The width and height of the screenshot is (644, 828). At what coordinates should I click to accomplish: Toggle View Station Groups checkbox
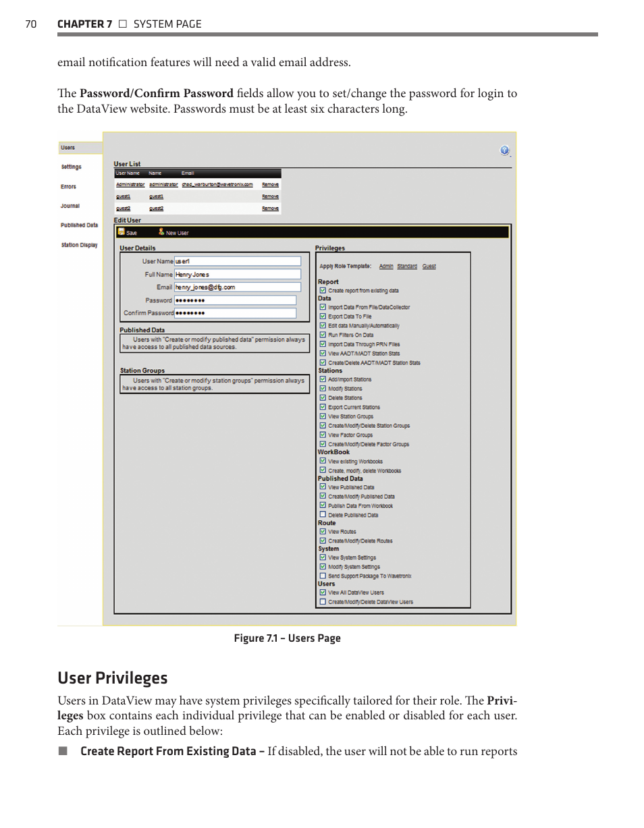point(323,416)
